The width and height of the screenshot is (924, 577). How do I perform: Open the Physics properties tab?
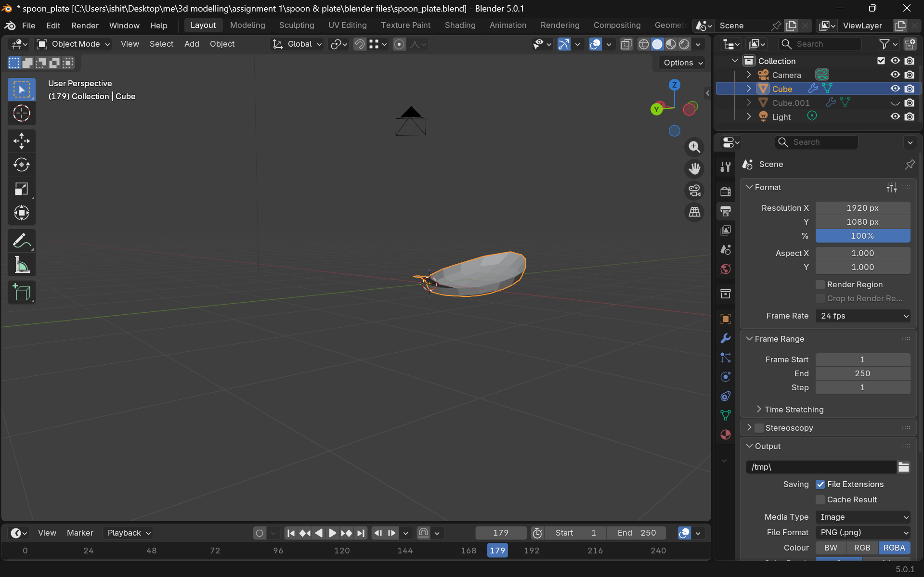726,377
